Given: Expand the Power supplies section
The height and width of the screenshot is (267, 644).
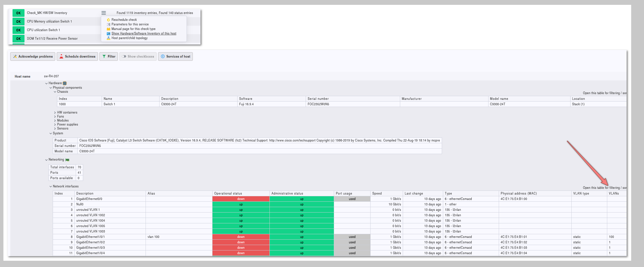Looking at the screenshot, I should coord(55,125).
